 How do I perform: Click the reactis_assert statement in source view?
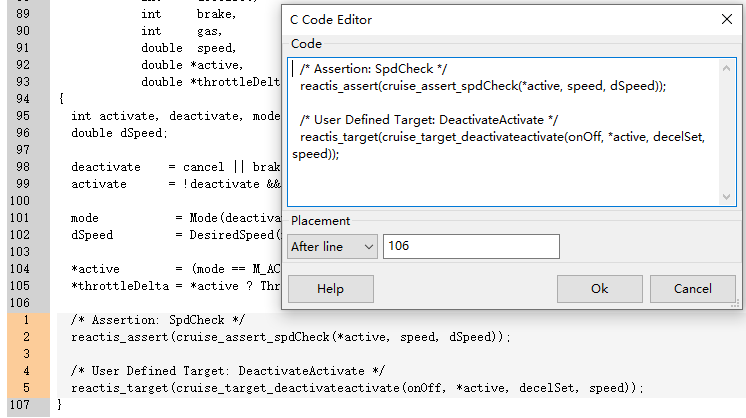[x=290, y=337]
